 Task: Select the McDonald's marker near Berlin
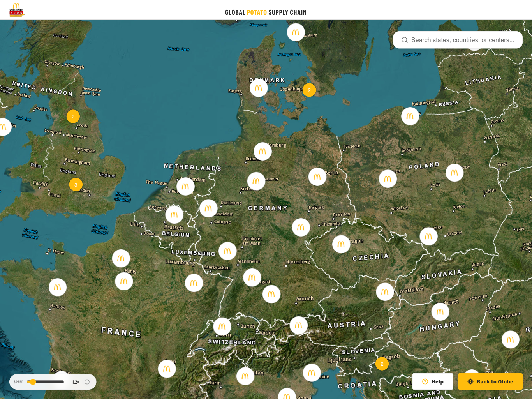click(x=317, y=177)
